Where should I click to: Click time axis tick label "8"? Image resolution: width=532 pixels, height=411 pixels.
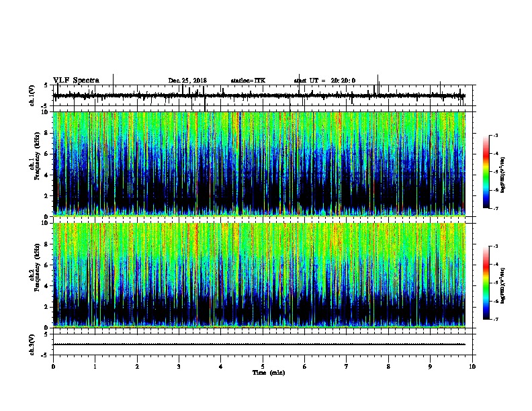click(x=388, y=367)
